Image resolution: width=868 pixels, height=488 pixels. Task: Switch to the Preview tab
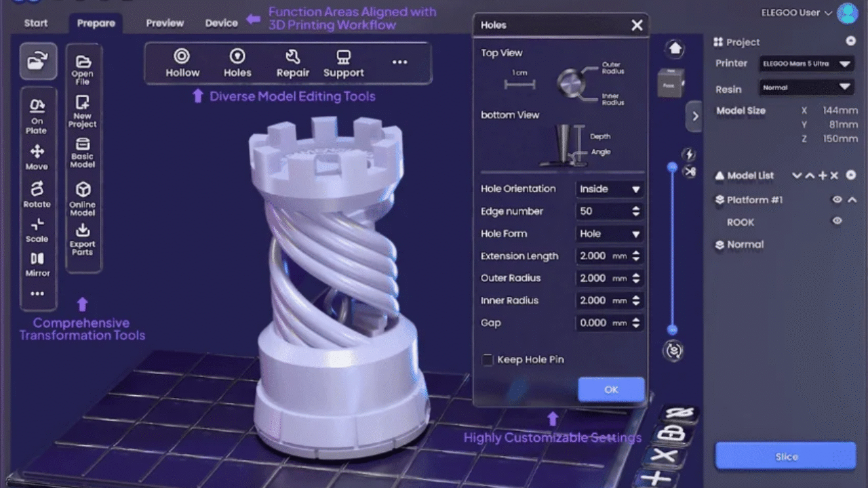[x=165, y=23]
